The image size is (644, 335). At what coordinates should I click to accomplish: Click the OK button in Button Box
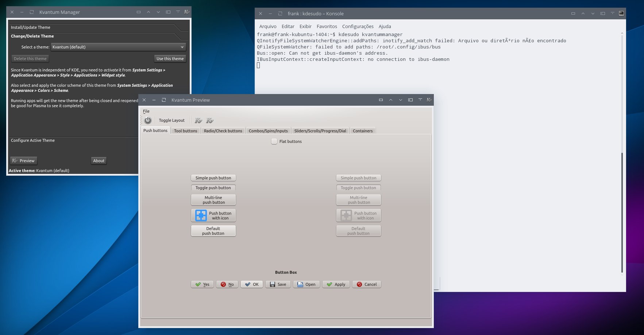pyautogui.click(x=252, y=284)
